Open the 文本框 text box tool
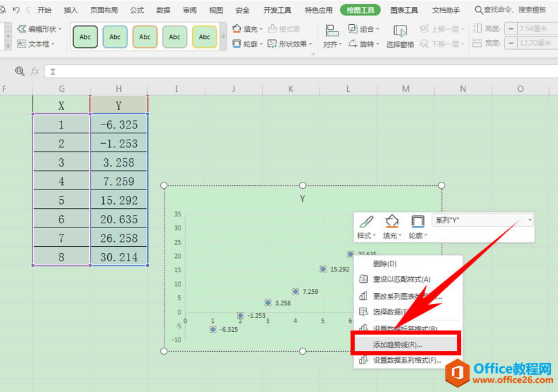558x392 pixels. pos(35,44)
